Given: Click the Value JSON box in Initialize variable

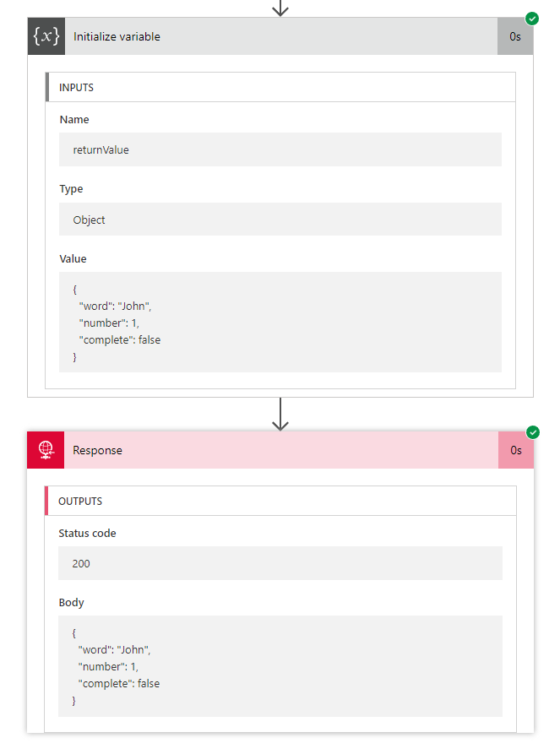Looking at the screenshot, I should [280, 323].
